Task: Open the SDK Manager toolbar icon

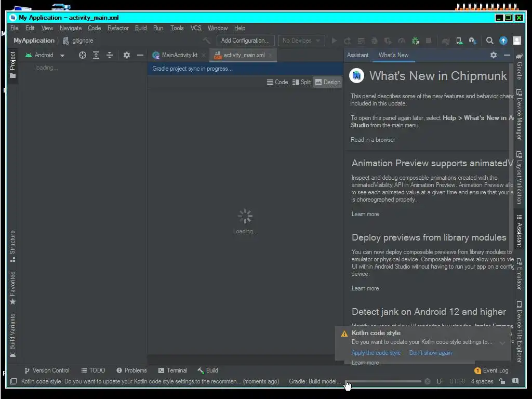Action: (x=473, y=41)
